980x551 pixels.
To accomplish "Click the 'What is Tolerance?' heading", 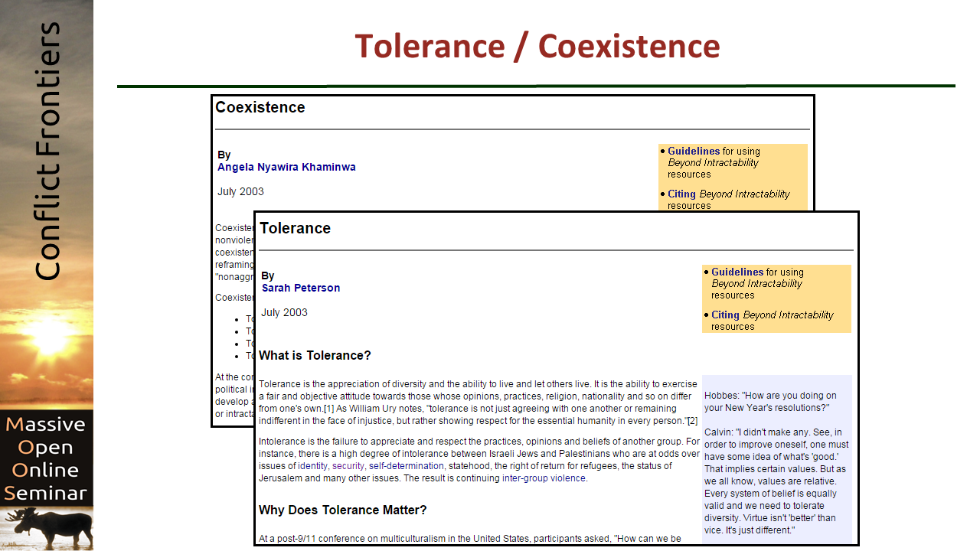I will 315,355.
